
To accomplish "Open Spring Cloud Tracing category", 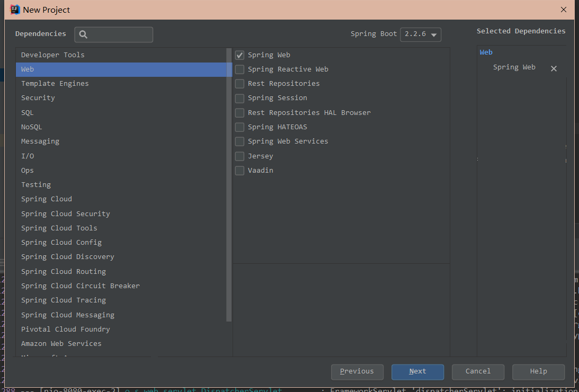I will tap(121, 301).
